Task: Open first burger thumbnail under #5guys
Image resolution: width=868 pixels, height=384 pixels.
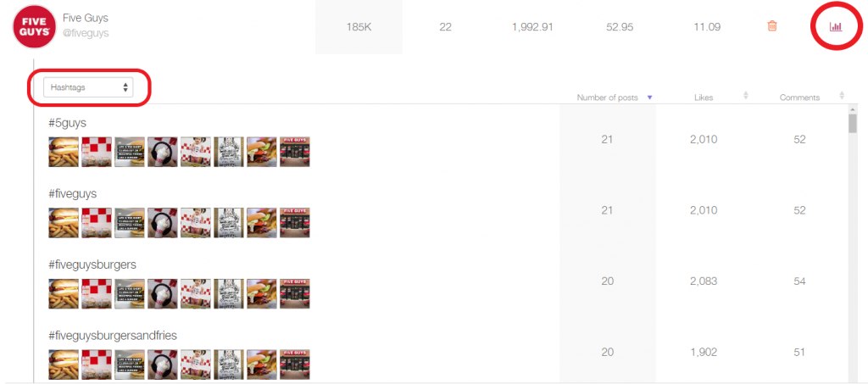Action: coord(64,152)
